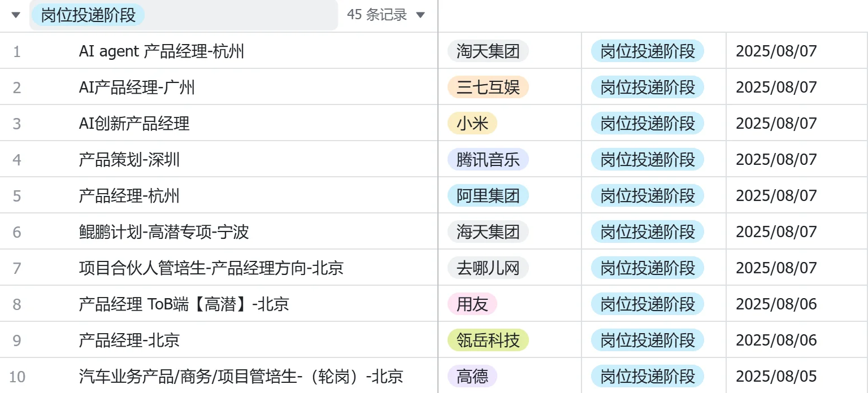This screenshot has height=393, width=868.
Task: Click the stage tag in 高德 row
Action: 648,377
